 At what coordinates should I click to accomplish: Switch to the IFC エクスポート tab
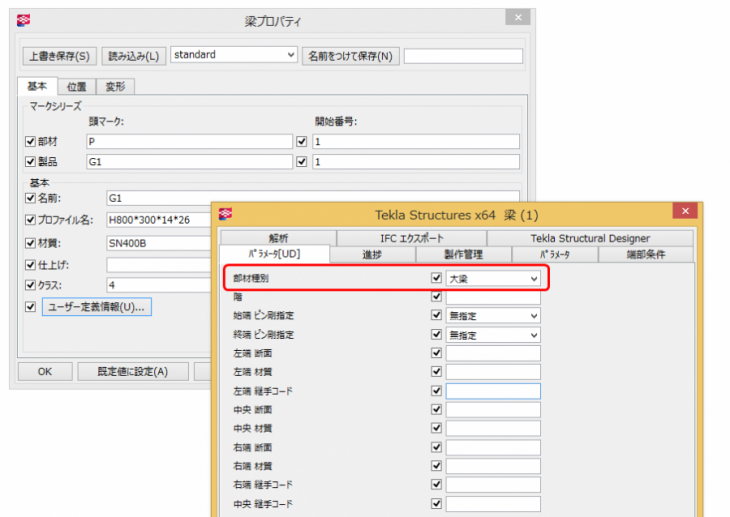[412, 238]
